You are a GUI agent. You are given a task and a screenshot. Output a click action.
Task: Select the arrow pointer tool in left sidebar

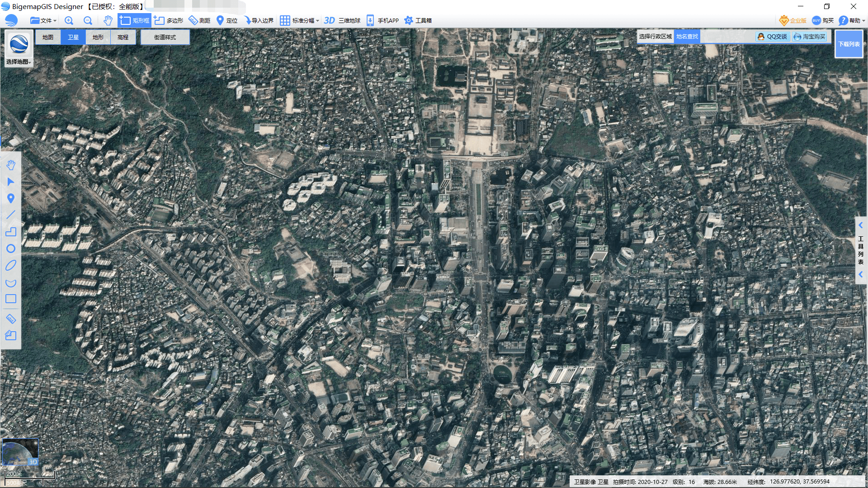(x=11, y=182)
